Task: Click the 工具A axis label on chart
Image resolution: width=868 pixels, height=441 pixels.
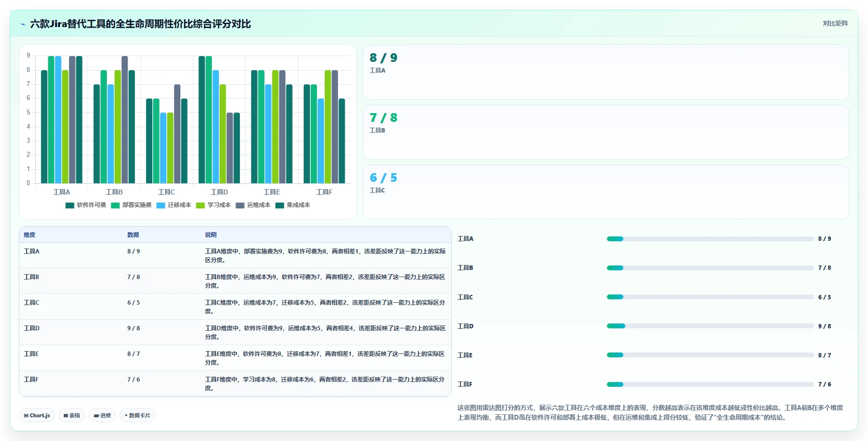Action: [x=61, y=192]
